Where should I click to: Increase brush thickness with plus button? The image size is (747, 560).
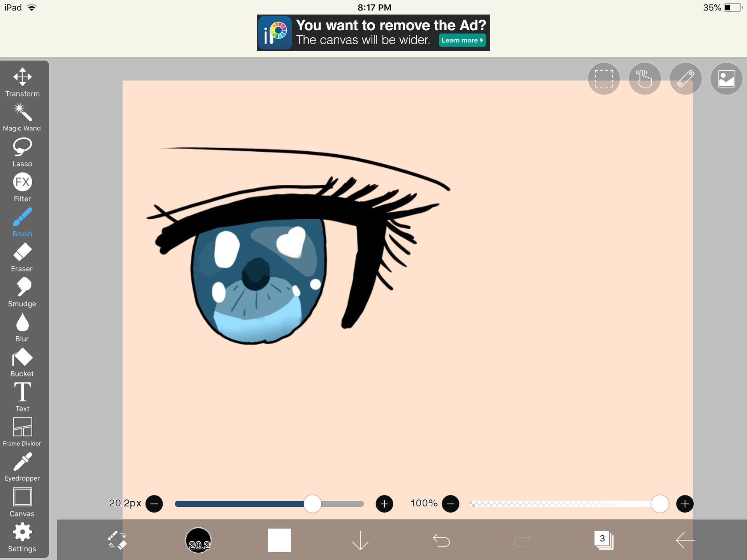[384, 504]
